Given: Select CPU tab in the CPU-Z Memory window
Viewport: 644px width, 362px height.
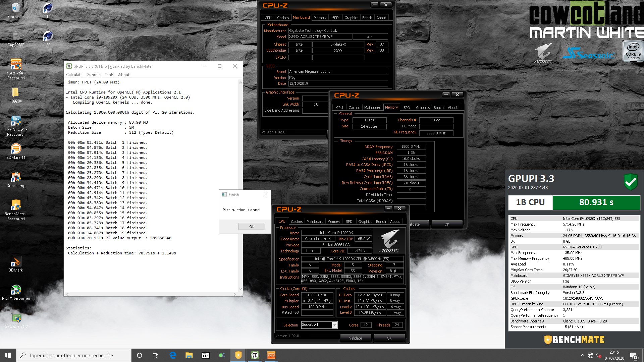Looking at the screenshot, I should click(339, 108).
